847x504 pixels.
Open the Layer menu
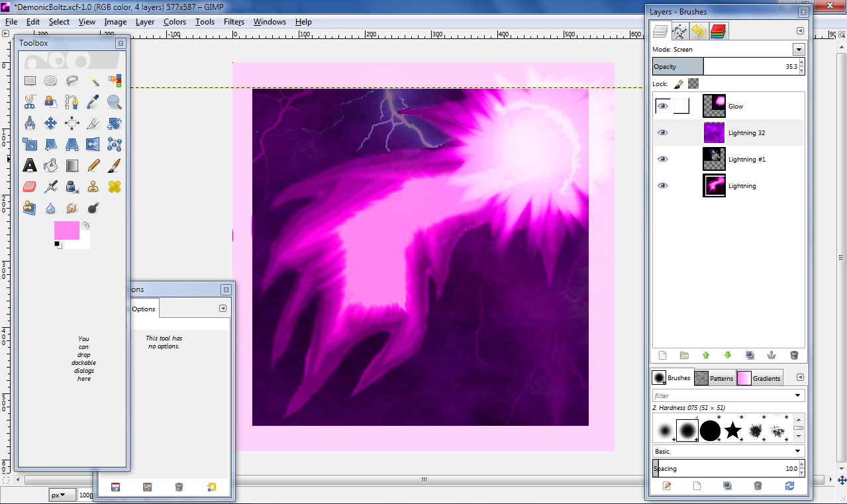click(x=145, y=22)
